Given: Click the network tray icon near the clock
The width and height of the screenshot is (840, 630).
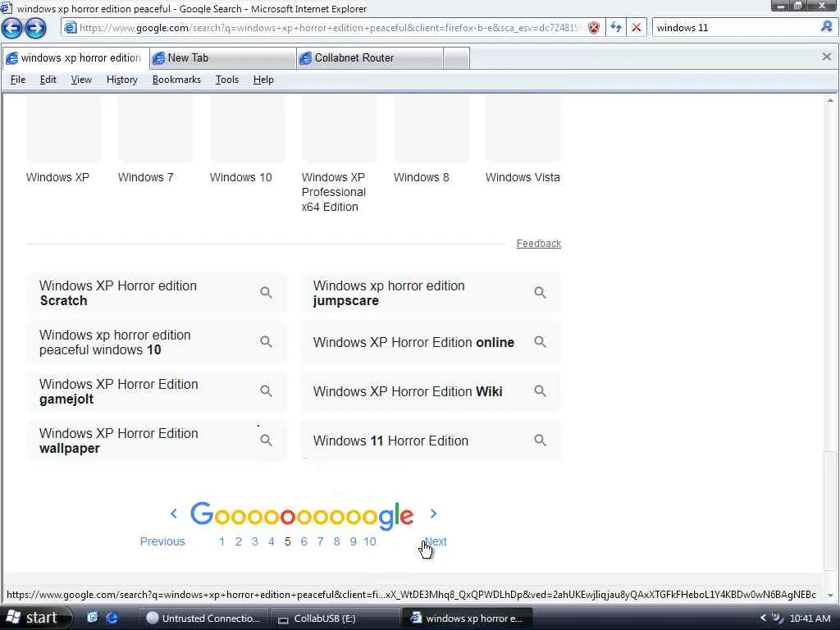Looking at the screenshot, I should click(x=778, y=618).
